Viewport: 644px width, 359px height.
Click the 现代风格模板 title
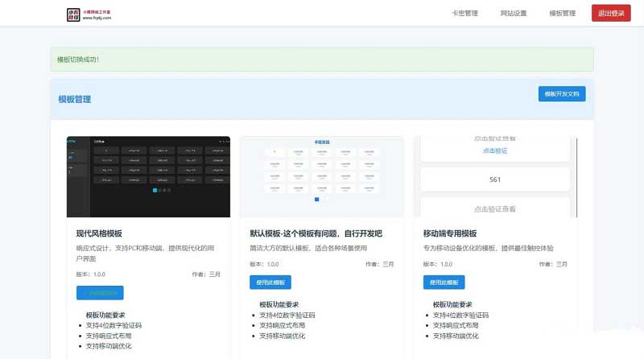pyautogui.click(x=99, y=233)
